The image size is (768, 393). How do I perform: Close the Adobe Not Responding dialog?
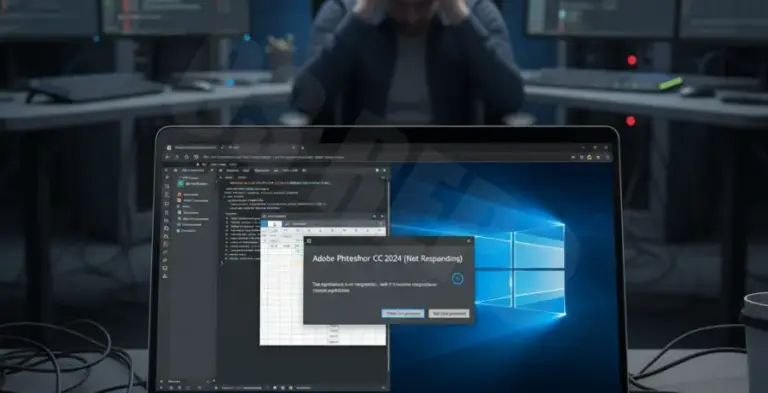(468, 241)
